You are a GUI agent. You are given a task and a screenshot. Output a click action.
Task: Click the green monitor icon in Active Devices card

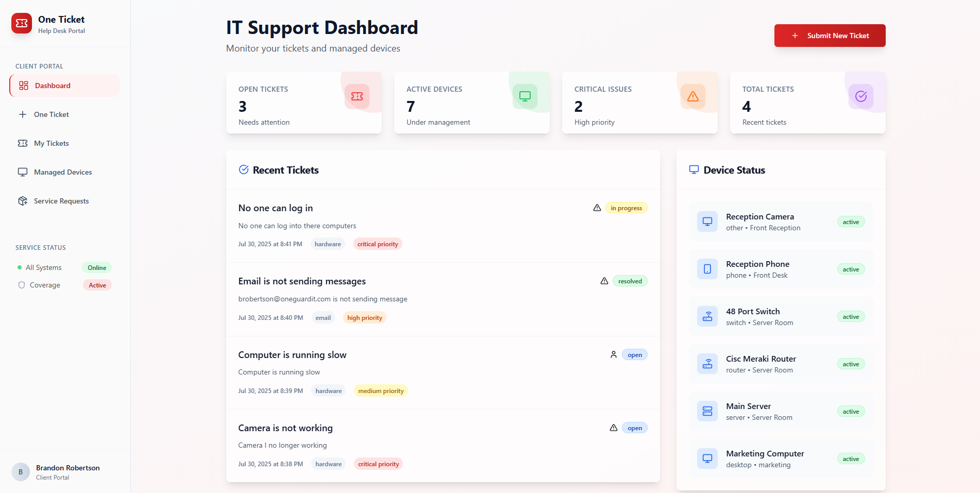[525, 96]
